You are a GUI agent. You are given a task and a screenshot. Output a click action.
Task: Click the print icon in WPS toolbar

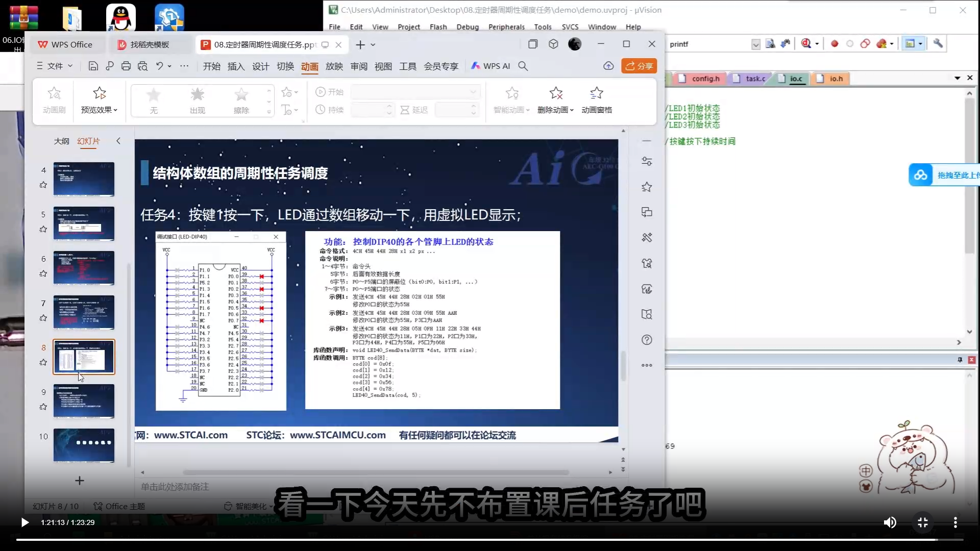[x=126, y=66]
